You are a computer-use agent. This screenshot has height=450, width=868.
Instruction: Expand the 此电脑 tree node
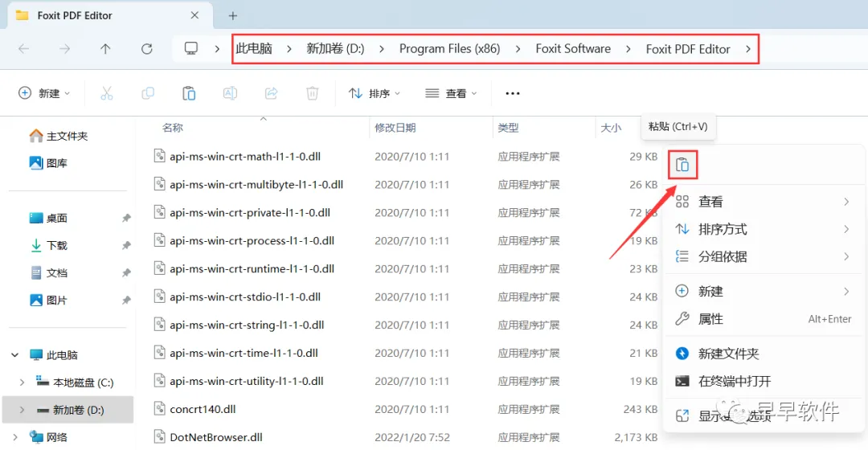(15, 355)
